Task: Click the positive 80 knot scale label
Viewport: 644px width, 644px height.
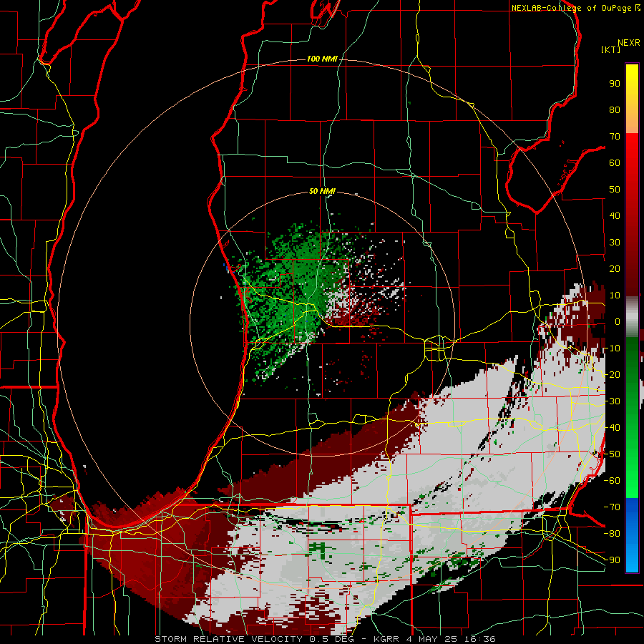Action: tap(615, 109)
